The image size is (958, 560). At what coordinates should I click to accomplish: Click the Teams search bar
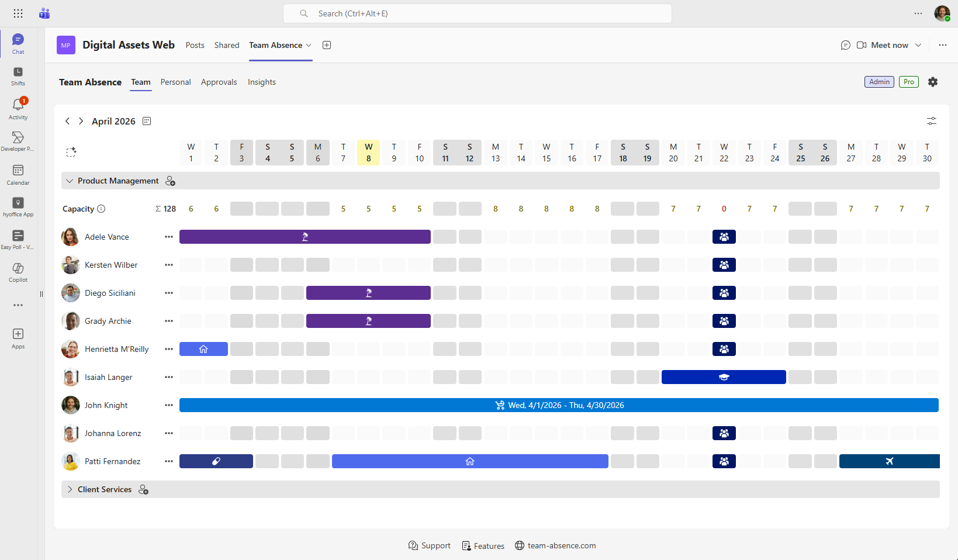pyautogui.click(x=477, y=13)
